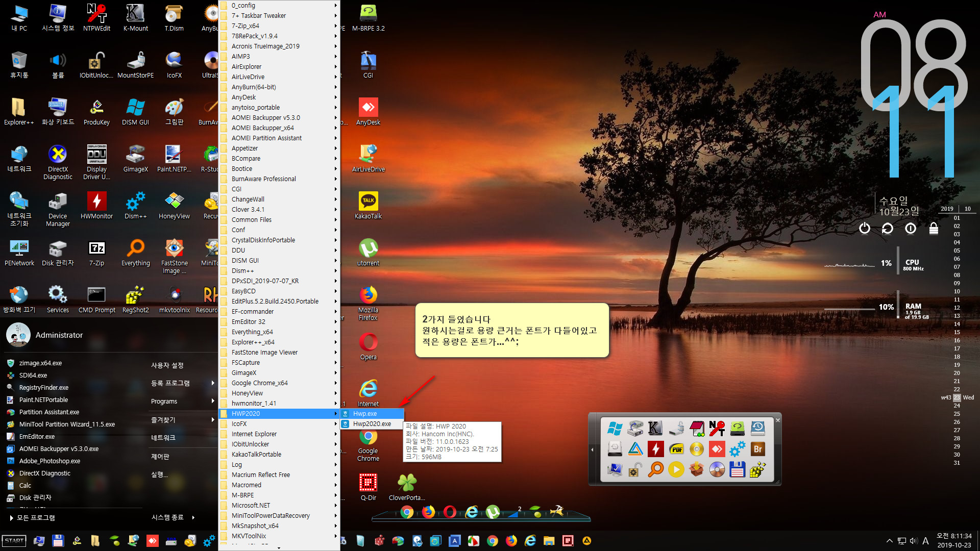Launch RegShot2 desktop icon
980x551 pixels.
point(135,299)
